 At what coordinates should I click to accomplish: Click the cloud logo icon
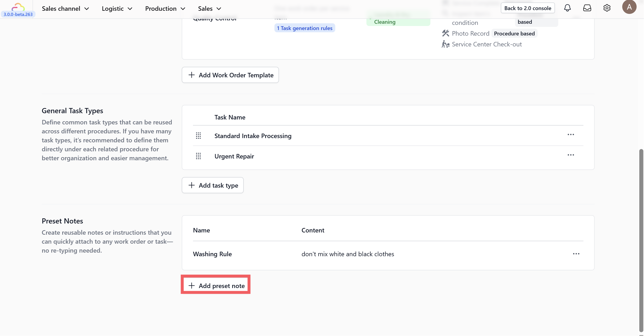(x=18, y=7)
